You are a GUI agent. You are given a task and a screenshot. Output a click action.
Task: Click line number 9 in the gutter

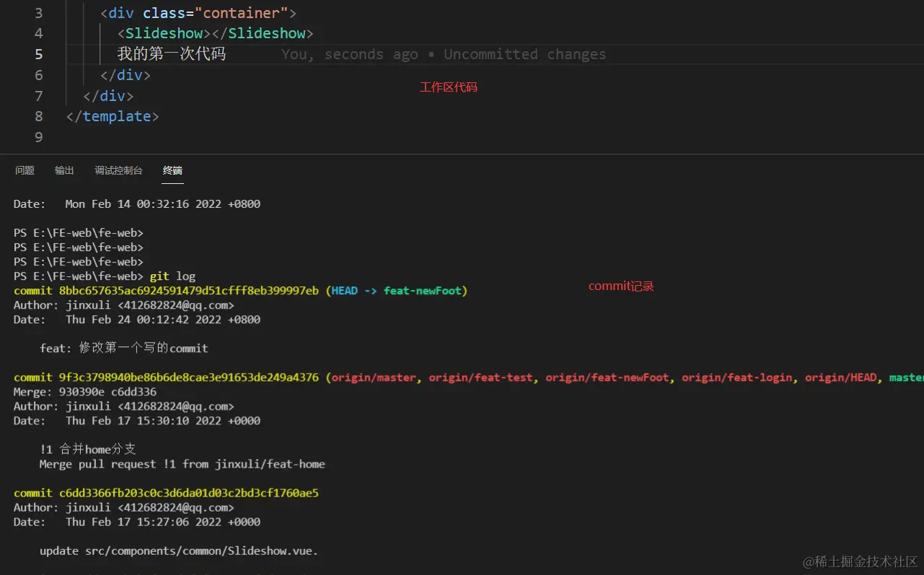[38, 137]
